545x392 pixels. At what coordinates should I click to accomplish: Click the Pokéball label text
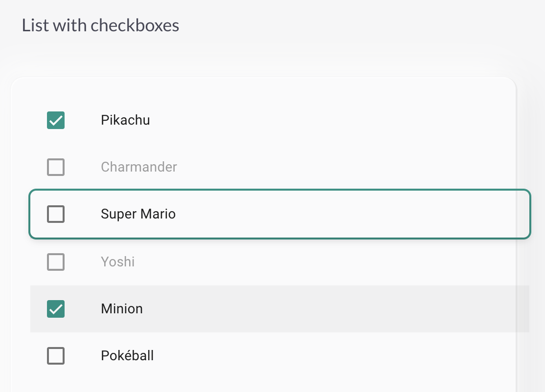coord(127,356)
